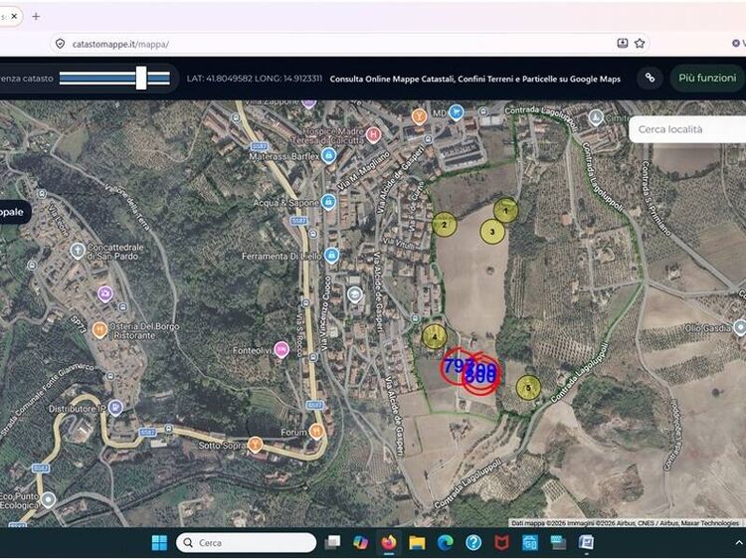Click the Distributore IP fuel pin
746x560 pixels.
click(115, 408)
